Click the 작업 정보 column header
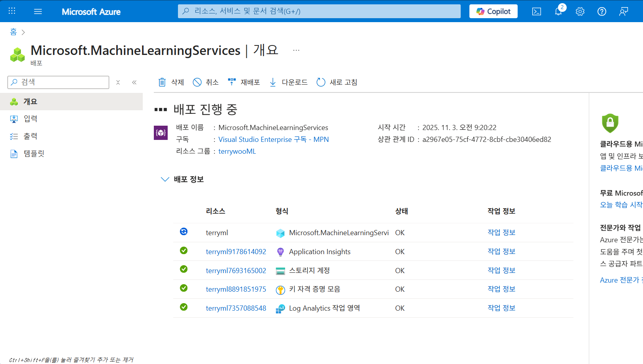The height and width of the screenshot is (364, 643). coord(501,211)
